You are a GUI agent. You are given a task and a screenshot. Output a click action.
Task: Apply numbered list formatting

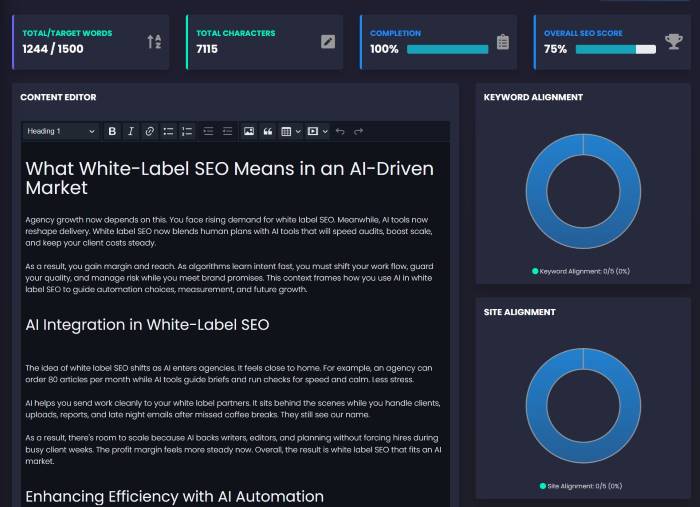(187, 131)
